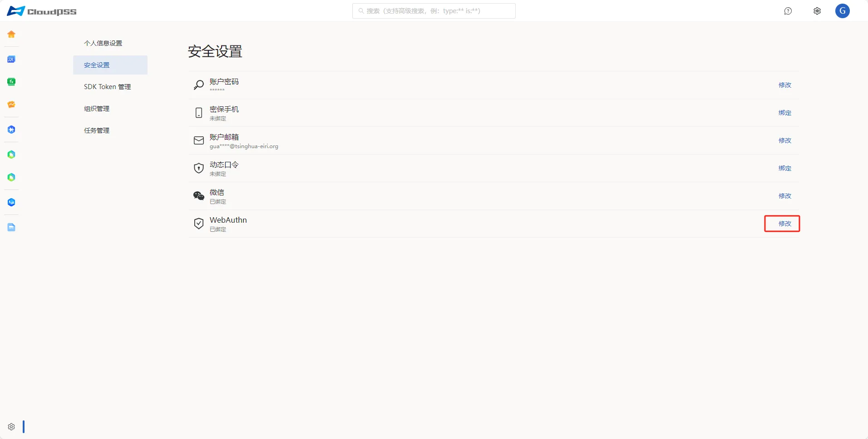
Task: Focus the top search box
Action: (x=434, y=11)
